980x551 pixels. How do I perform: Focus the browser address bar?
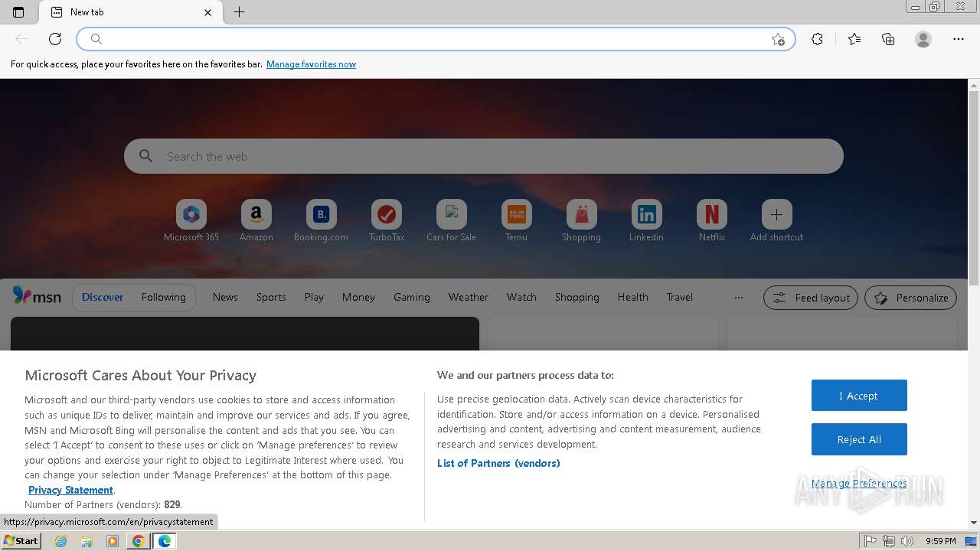point(436,39)
